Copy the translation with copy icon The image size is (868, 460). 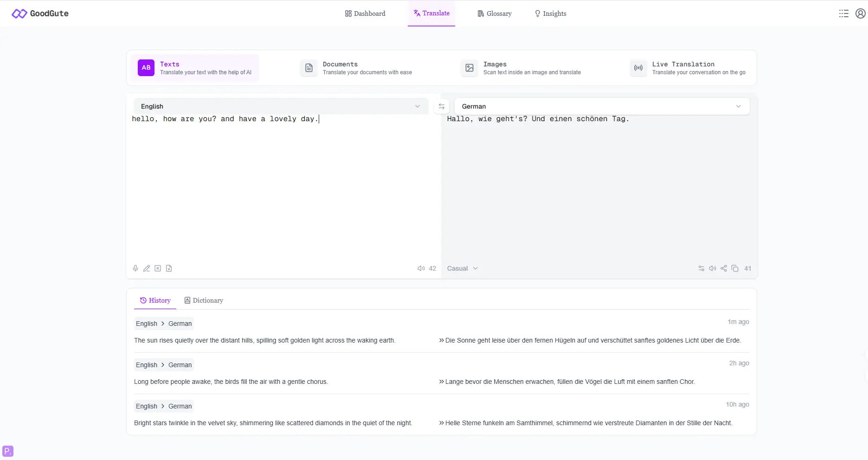[x=735, y=268]
